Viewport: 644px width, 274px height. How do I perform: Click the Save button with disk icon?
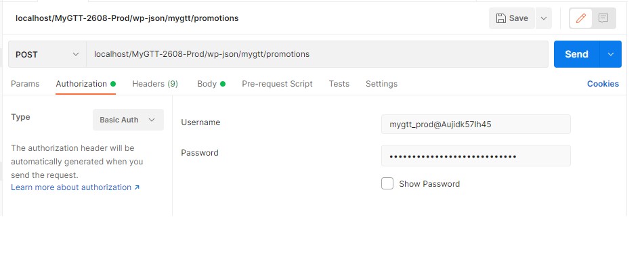tap(512, 18)
